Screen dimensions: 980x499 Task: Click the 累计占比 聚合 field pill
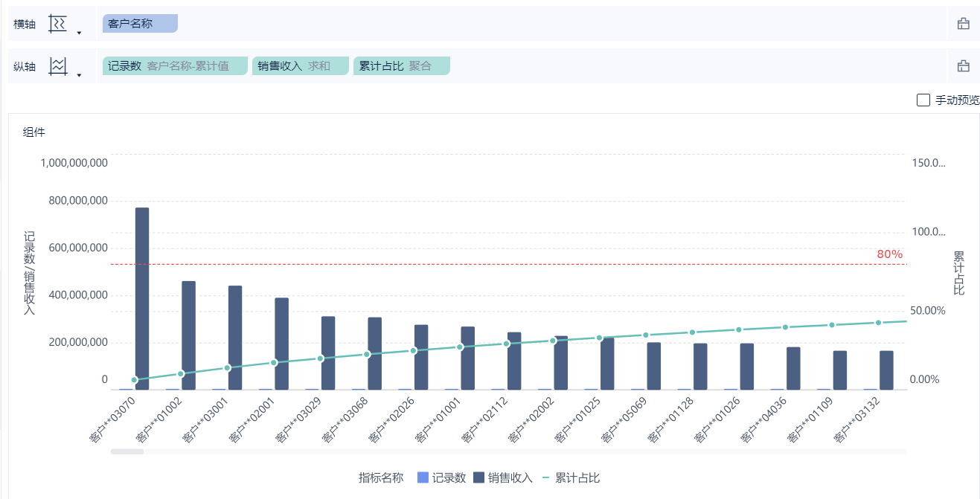click(x=401, y=66)
